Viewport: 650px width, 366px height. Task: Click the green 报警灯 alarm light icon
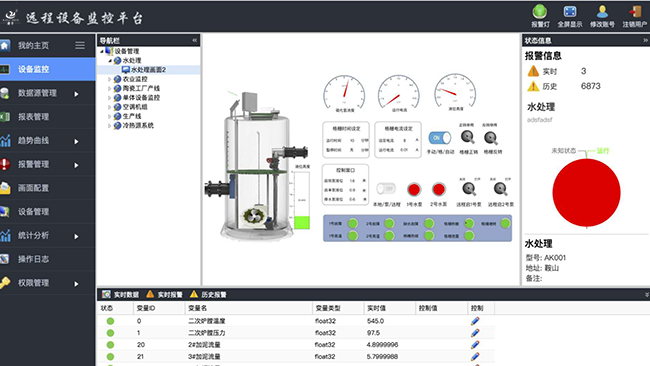[x=540, y=12]
